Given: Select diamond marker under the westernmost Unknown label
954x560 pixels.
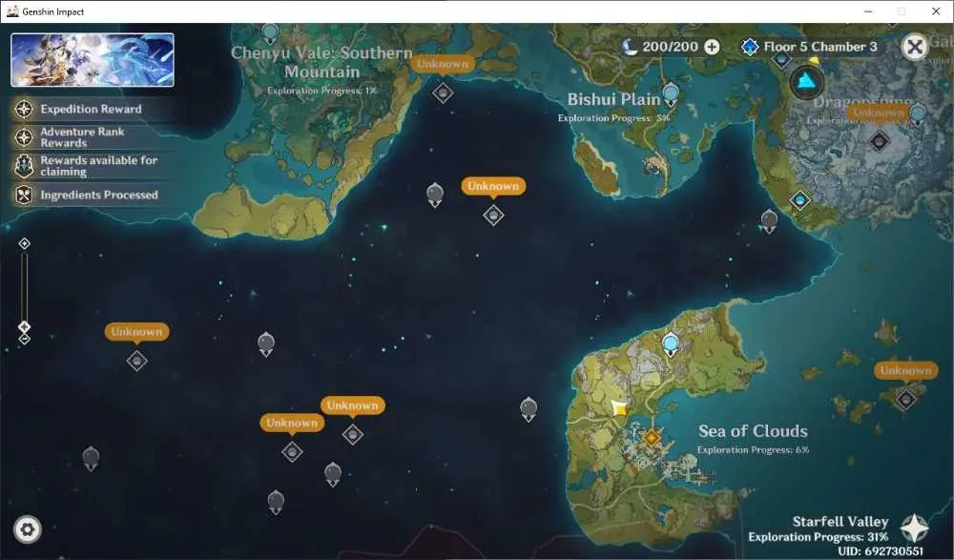Looking at the screenshot, I should tap(136, 361).
